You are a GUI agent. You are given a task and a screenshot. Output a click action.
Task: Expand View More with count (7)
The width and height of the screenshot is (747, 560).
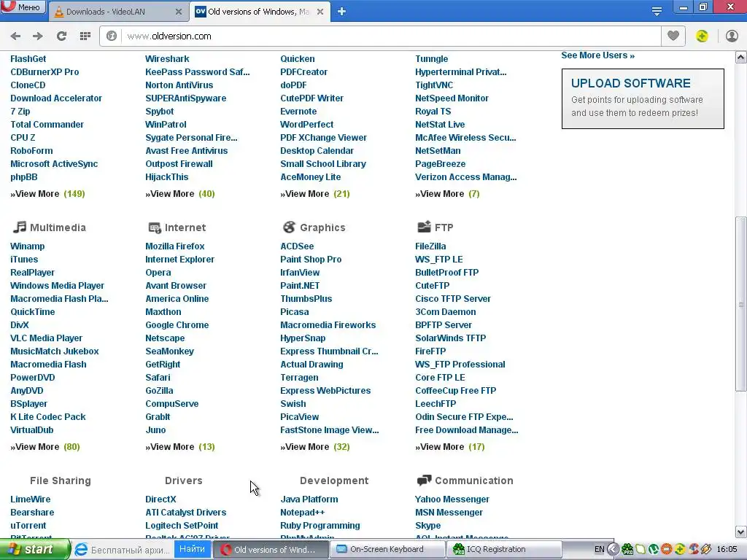click(447, 194)
